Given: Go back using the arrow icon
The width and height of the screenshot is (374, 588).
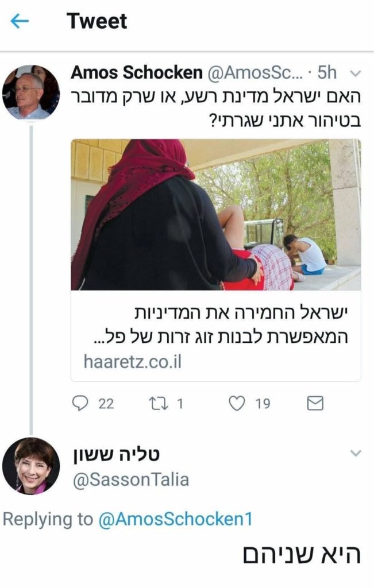Looking at the screenshot, I should pos(20,21).
